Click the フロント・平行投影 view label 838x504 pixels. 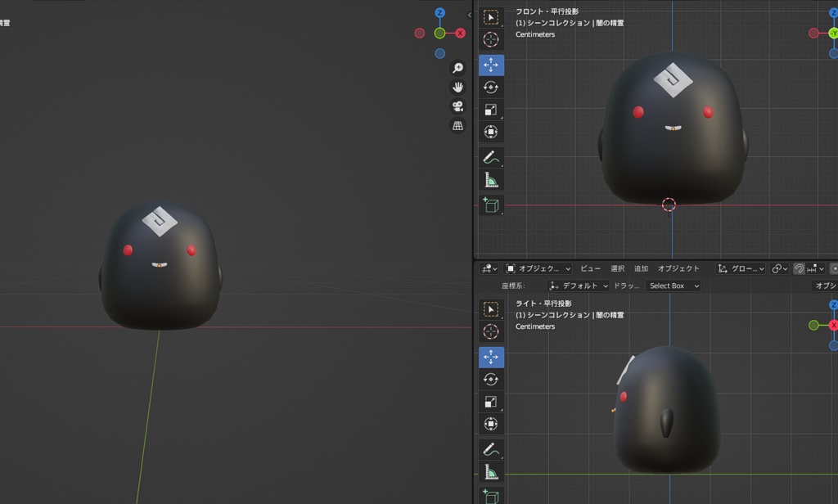click(x=547, y=11)
